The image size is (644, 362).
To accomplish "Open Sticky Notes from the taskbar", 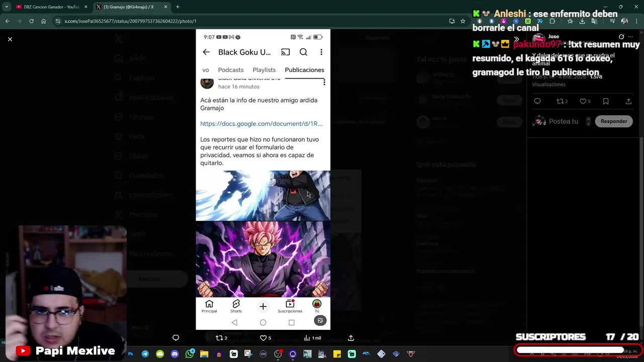I will click(x=337, y=354).
